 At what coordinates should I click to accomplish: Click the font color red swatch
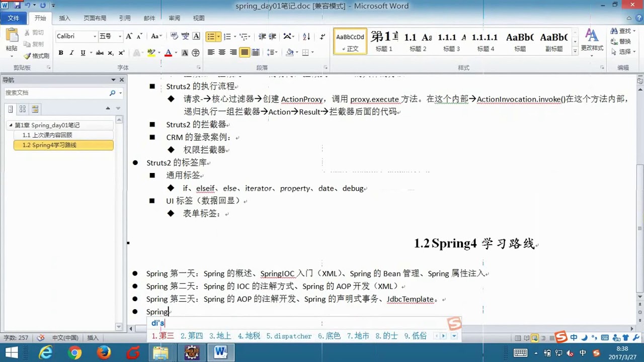(168, 53)
